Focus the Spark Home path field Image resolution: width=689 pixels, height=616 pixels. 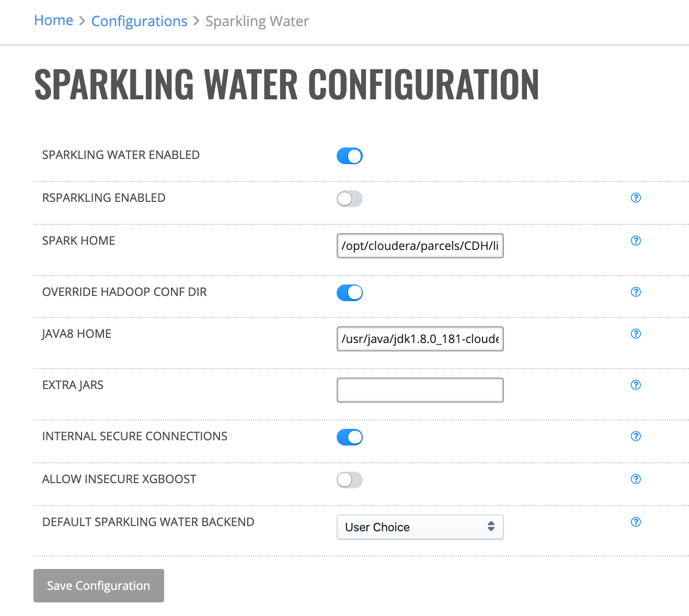[x=420, y=246]
